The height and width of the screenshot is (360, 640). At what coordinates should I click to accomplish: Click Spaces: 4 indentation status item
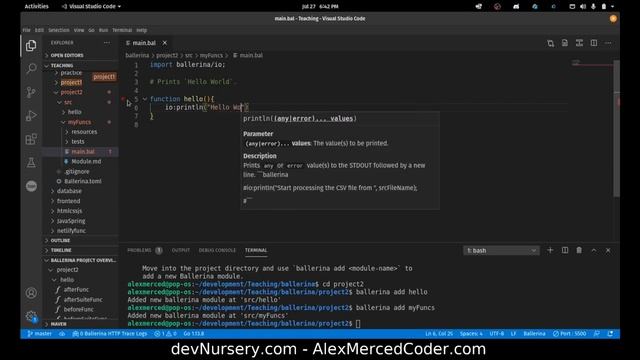click(471, 333)
